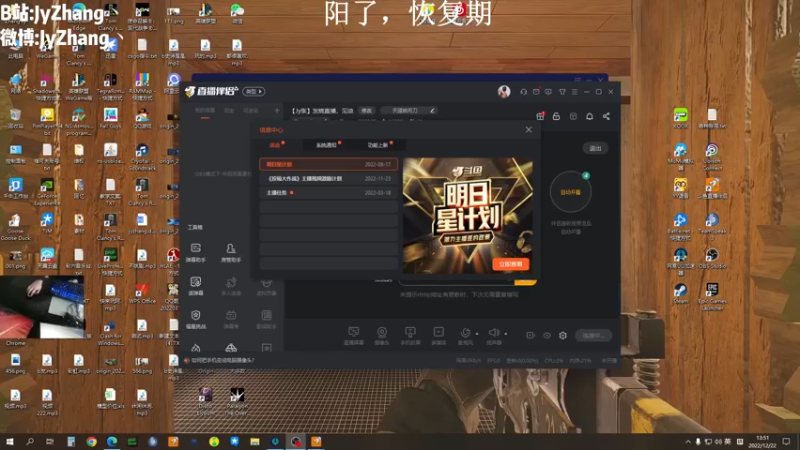Click the taskbar clock showing 13:51

(762, 441)
